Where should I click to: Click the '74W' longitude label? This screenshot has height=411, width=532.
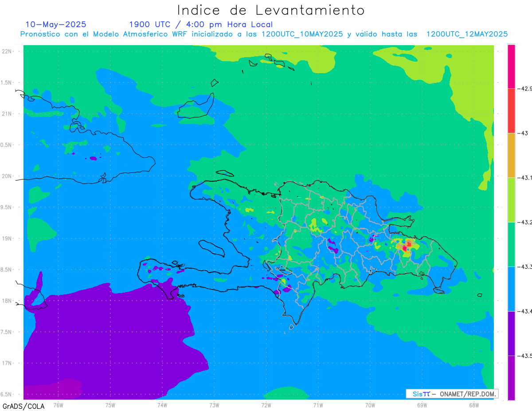click(162, 405)
